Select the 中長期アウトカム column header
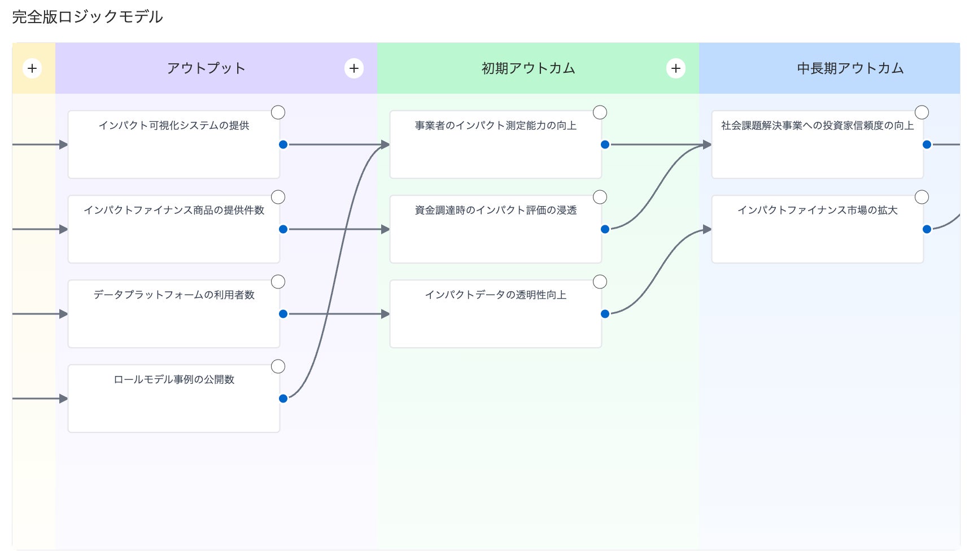Screen dimensions: 969x560 click(850, 68)
